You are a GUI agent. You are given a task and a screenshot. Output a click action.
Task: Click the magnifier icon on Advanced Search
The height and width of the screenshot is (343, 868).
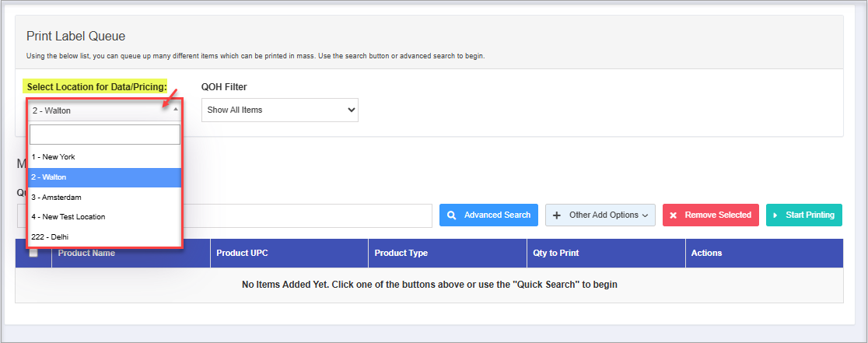451,215
